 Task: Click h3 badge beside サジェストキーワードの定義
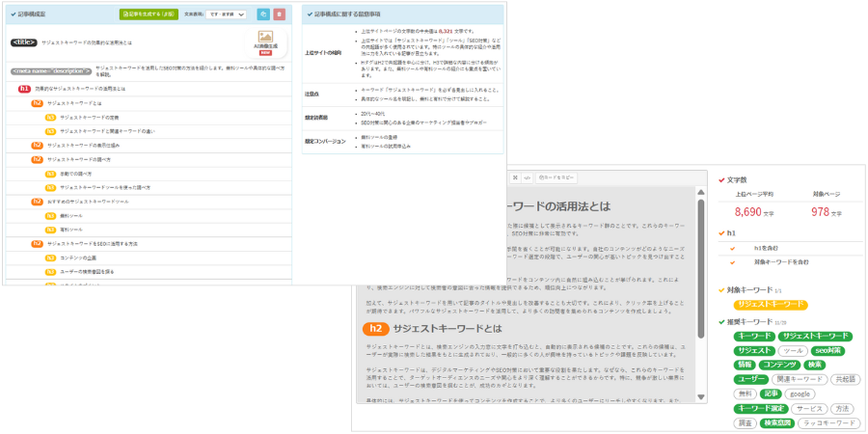coord(50,118)
